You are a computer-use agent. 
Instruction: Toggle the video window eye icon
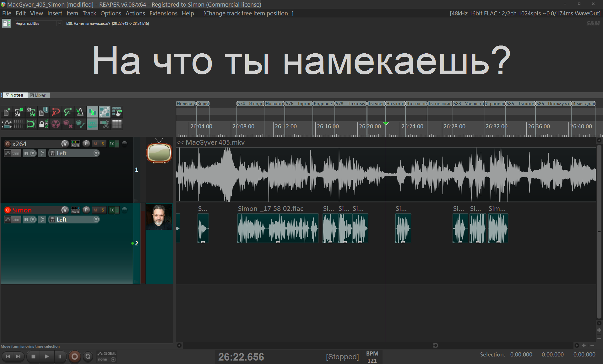(92, 124)
